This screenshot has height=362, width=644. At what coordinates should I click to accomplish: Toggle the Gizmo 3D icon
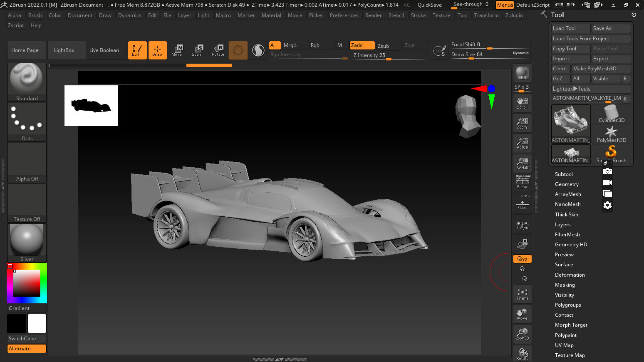(238, 50)
